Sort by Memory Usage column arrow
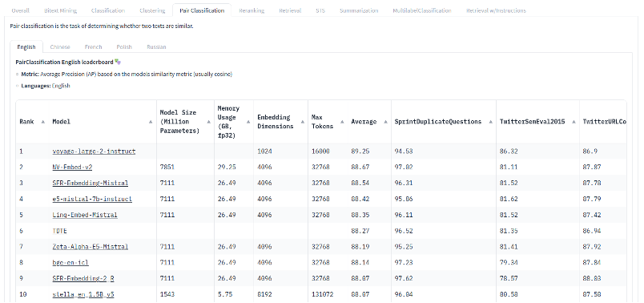Screen dimensions: 644x303 [248, 122]
